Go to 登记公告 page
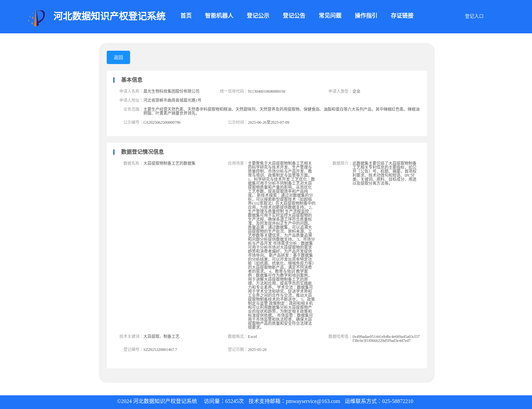This screenshot has height=409, width=532. tap(294, 16)
